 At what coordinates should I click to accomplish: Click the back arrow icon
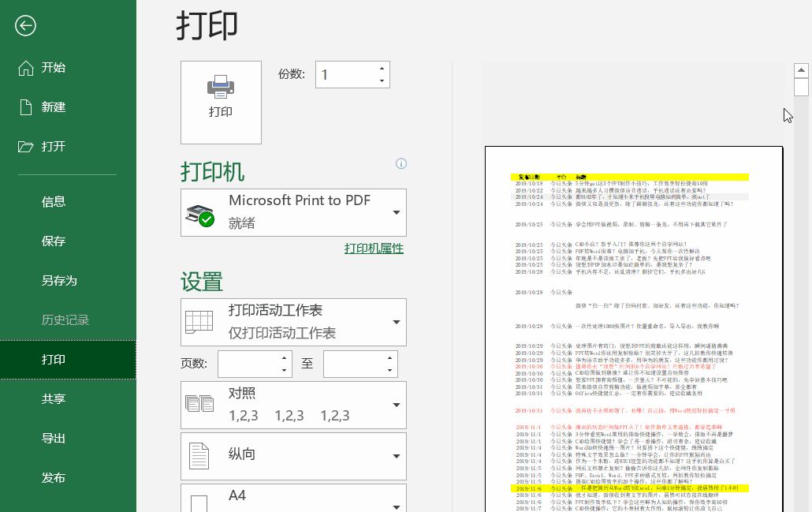pyautogui.click(x=25, y=26)
